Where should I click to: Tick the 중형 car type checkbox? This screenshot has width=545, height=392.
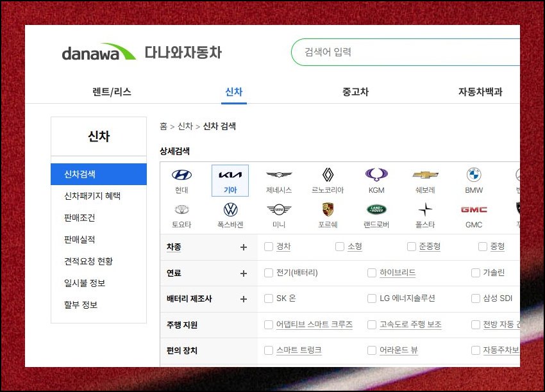(482, 247)
